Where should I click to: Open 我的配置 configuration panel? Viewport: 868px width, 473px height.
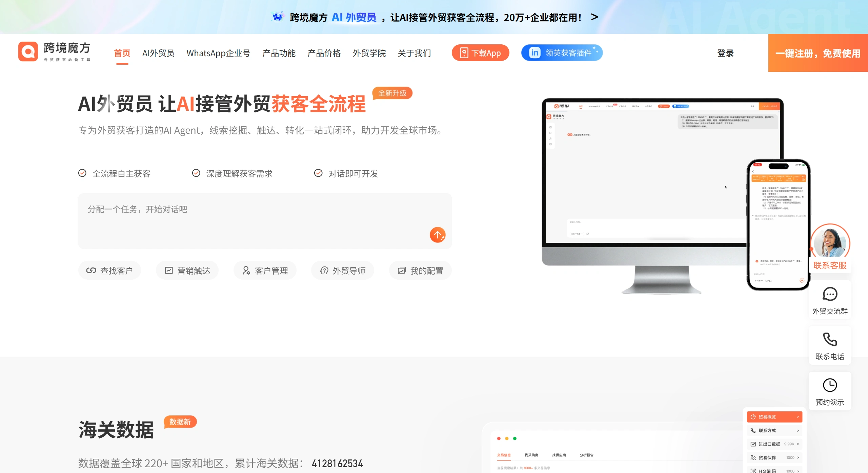tap(420, 270)
